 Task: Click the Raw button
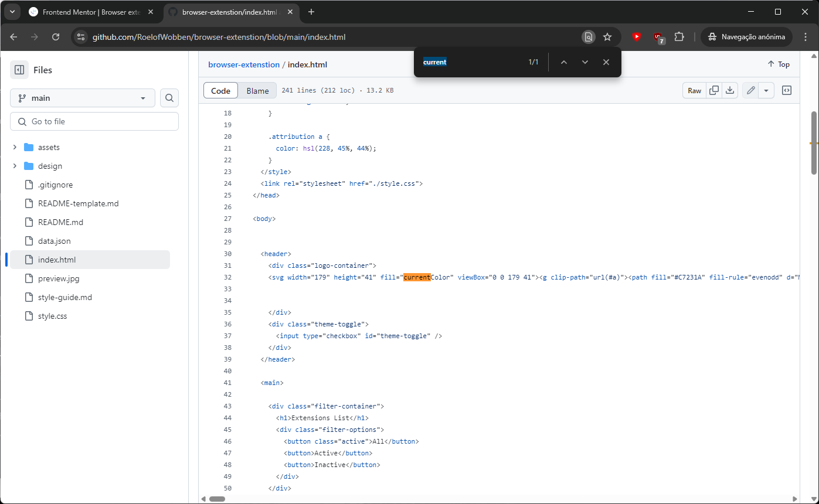tap(695, 90)
